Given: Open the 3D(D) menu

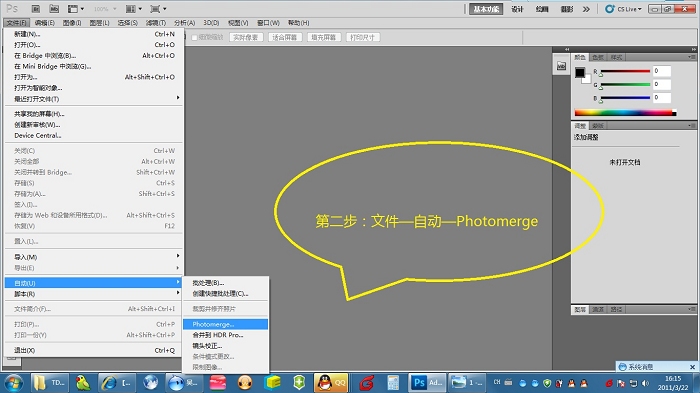Looking at the screenshot, I should (211, 23).
